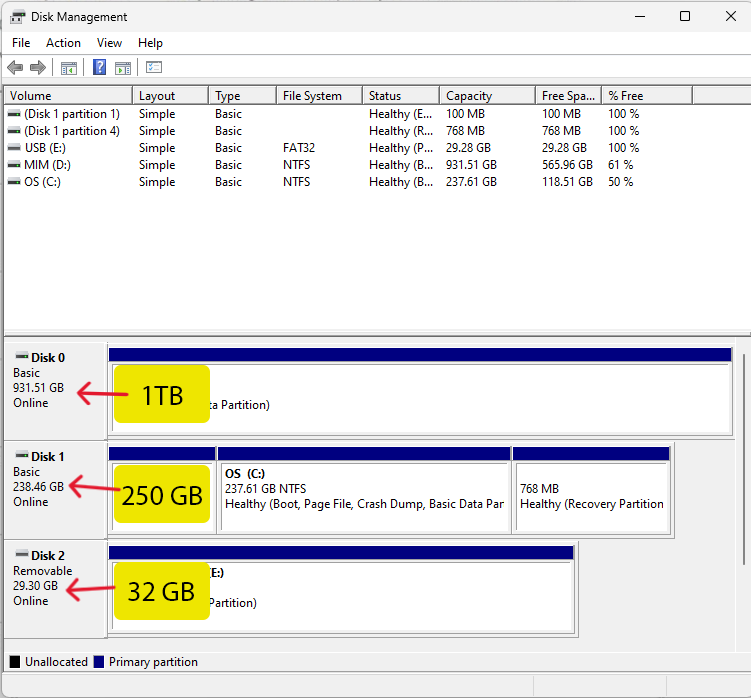Click the Back arrow toolbar icon
The height and width of the screenshot is (698, 751).
15,68
